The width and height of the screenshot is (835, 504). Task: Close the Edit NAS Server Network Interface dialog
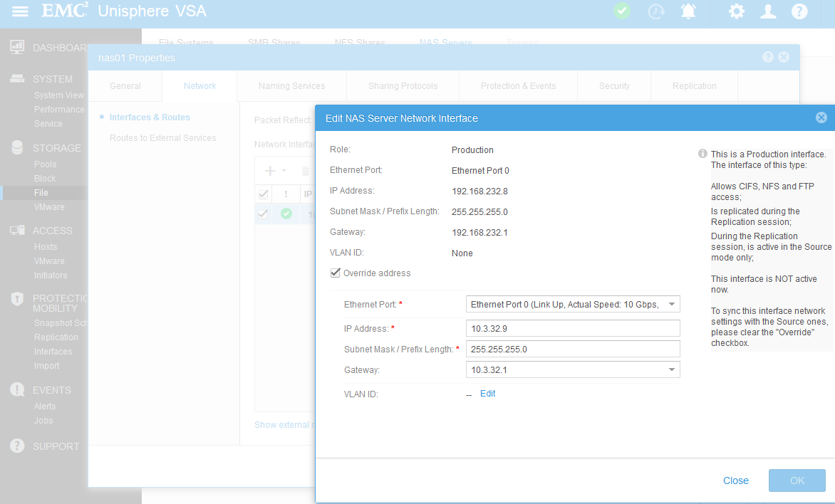821,117
